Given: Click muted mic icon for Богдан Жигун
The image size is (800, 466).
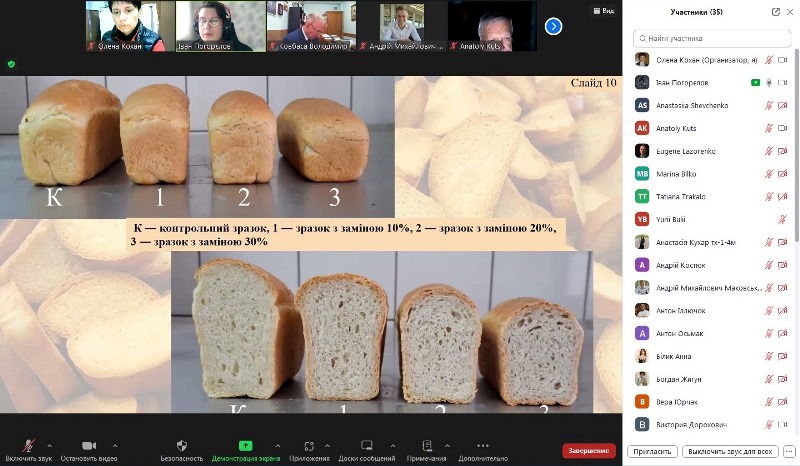Looking at the screenshot, I should pyautogui.click(x=769, y=379).
